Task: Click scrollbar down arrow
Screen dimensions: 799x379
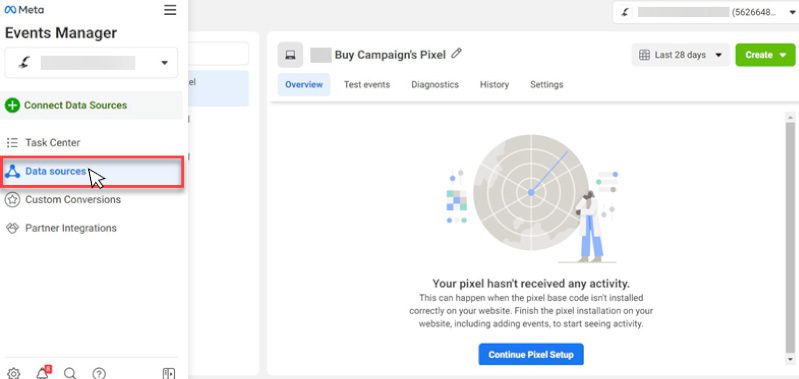Action: (790, 360)
